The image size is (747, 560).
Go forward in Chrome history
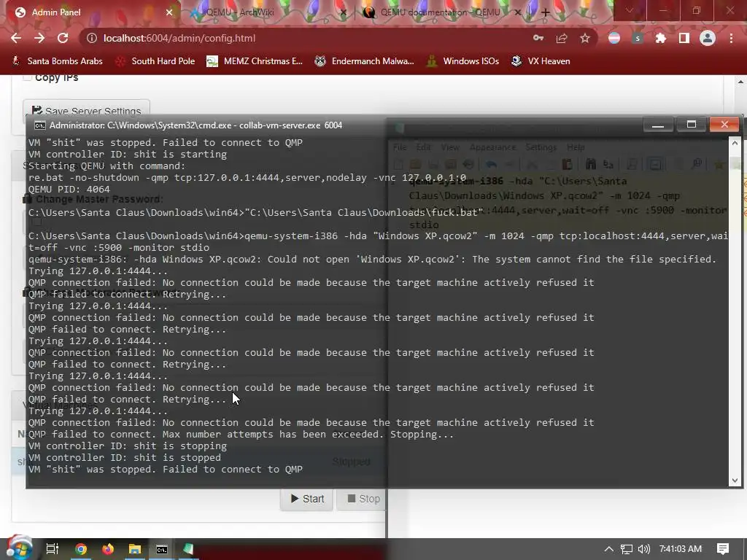tap(39, 38)
